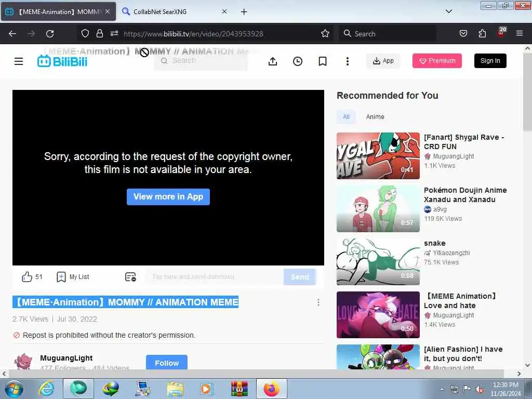532x399 pixels.
Task: Open the BiliBili sidebar hamburger menu
Action: click(19, 61)
